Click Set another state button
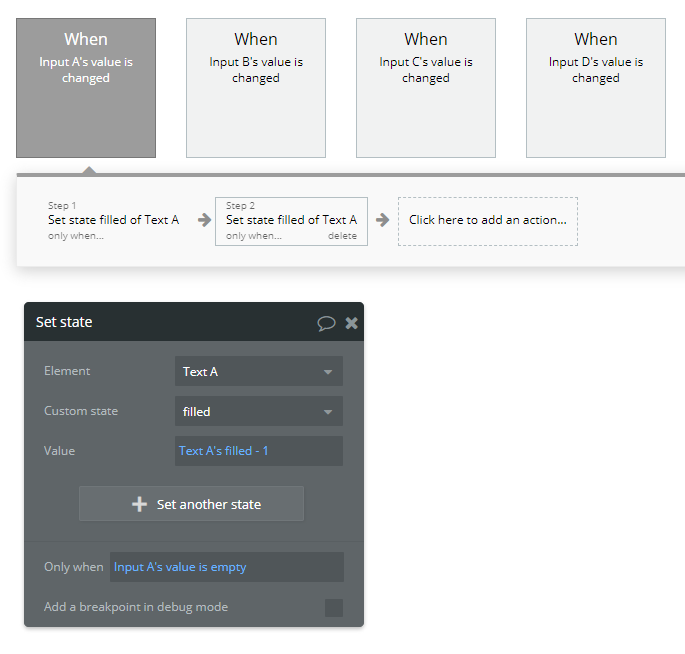Viewport: 685px width, 654px height. 191,504
